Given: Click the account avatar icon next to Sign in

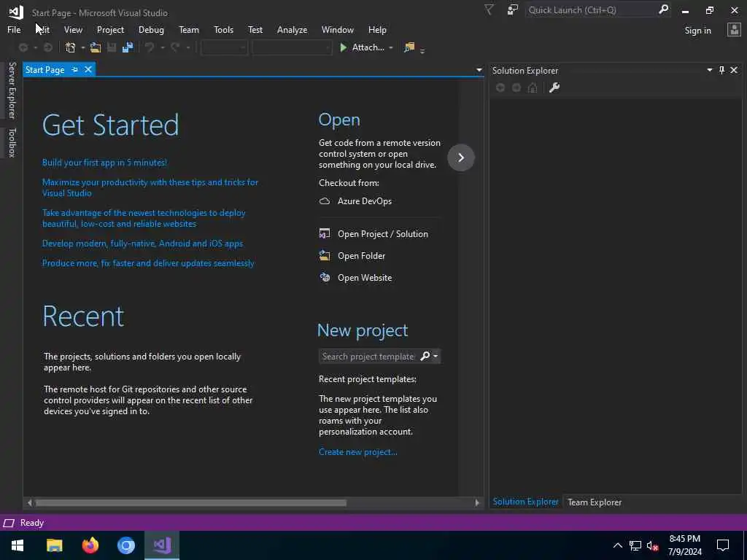Looking at the screenshot, I should 734,30.
